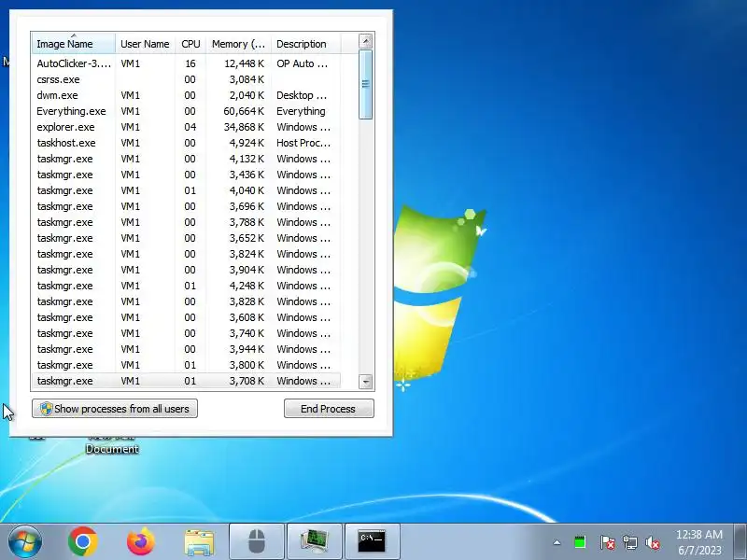This screenshot has width=747, height=560.
Task: Click the End Process button
Action: click(329, 409)
